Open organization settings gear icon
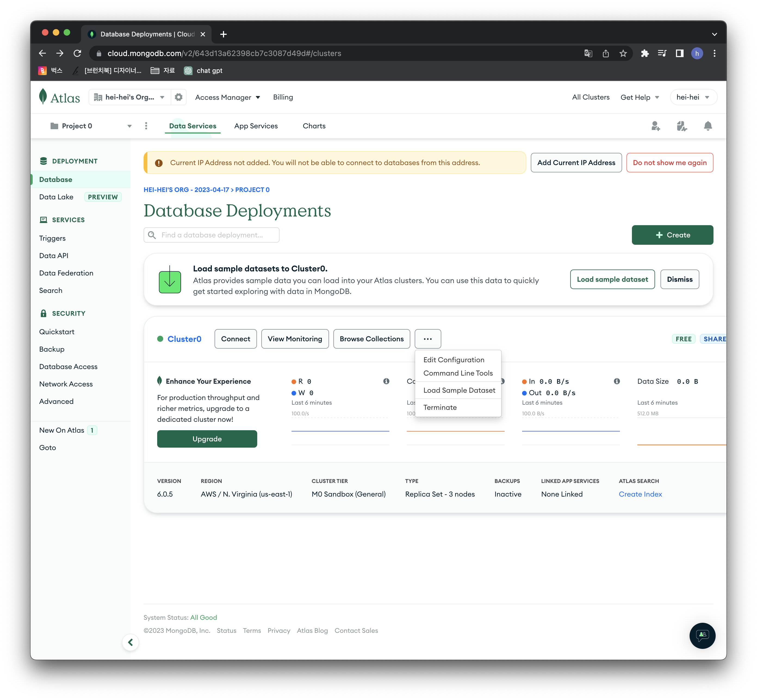 click(x=179, y=97)
